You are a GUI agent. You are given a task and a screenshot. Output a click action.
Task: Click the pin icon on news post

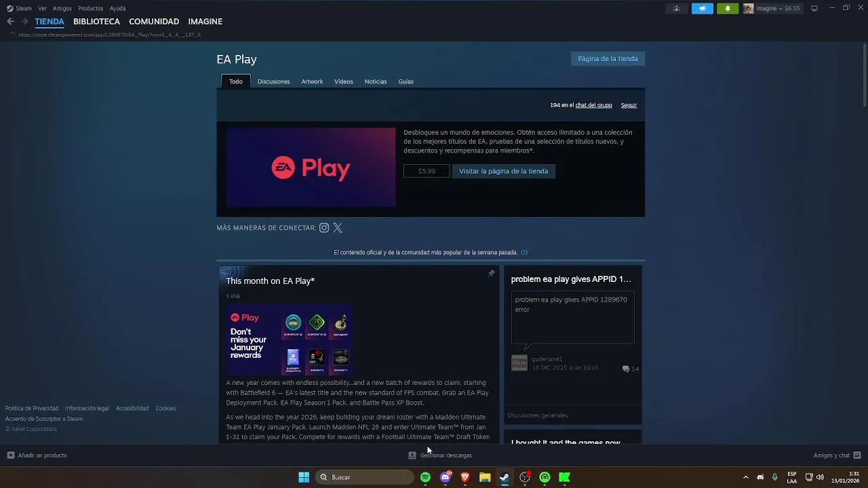(x=492, y=273)
